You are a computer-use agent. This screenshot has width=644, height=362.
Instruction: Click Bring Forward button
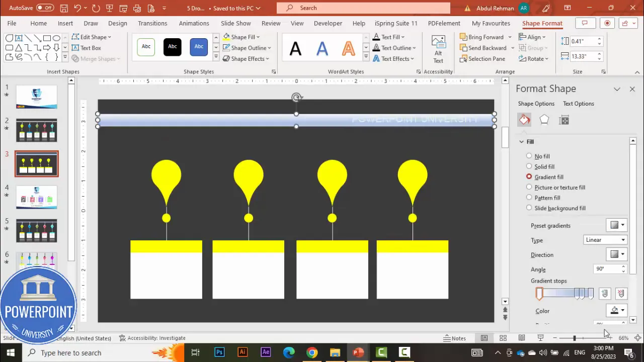482,37
